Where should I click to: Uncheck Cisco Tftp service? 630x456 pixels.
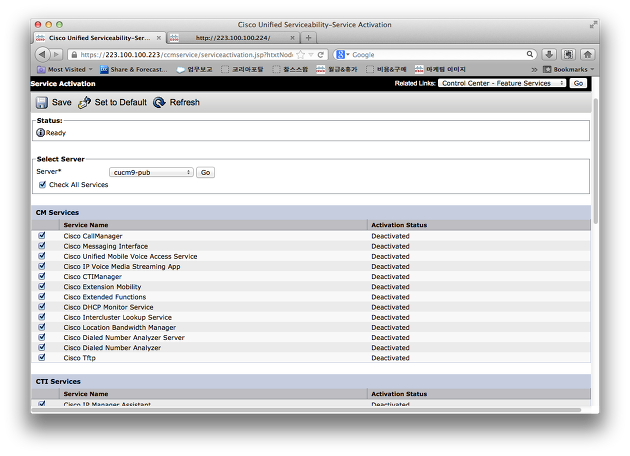pos(42,358)
